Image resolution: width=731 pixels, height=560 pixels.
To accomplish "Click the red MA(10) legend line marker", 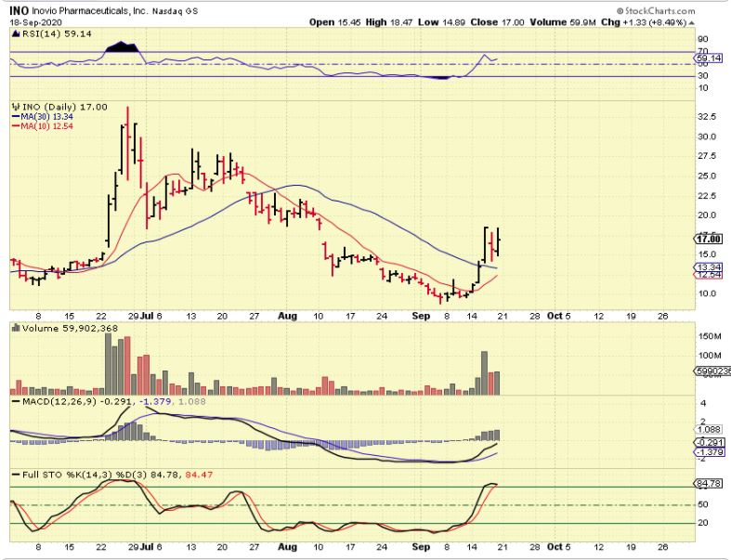I will point(16,126).
